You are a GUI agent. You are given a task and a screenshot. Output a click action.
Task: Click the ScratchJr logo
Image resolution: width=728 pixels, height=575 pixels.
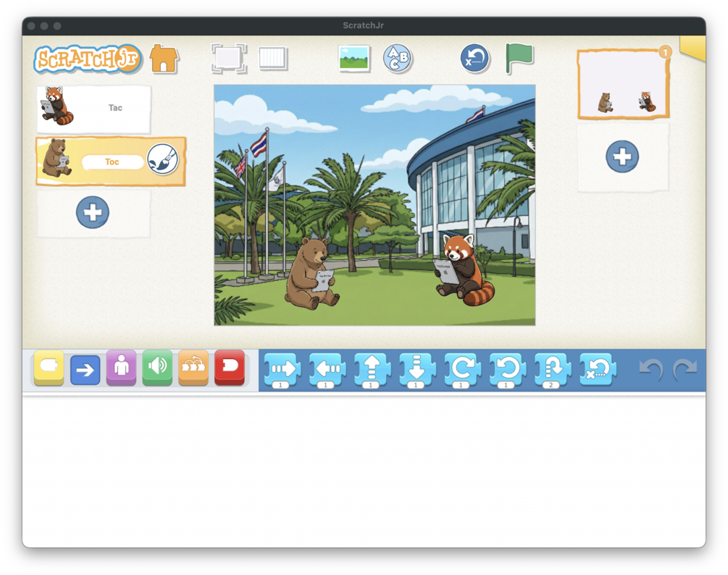click(88, 59)
